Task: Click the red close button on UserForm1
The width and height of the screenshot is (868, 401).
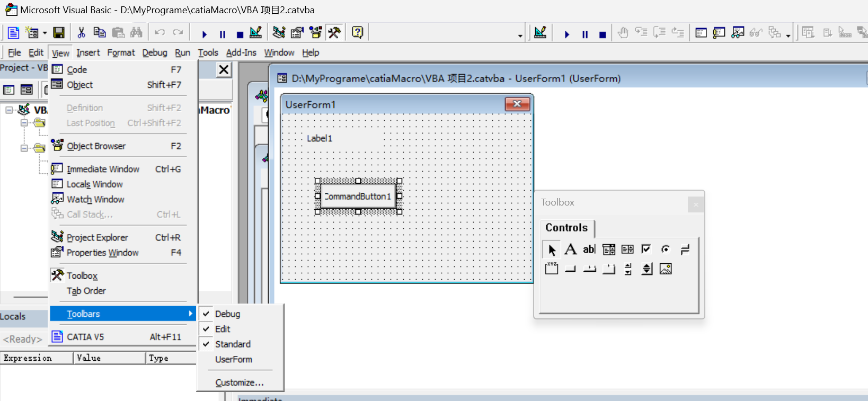Action: [517, 104]
